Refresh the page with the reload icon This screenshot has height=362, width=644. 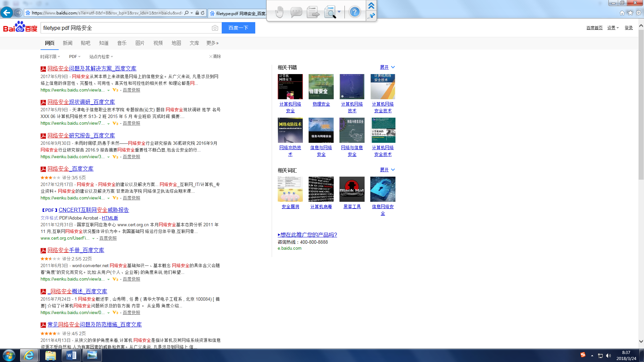pos(203,13)
